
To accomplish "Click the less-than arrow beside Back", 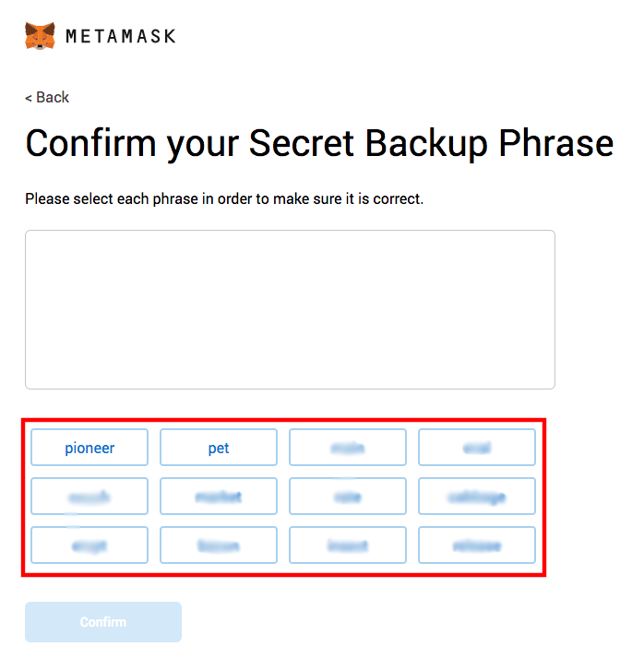I will click(x=29, y=98).
